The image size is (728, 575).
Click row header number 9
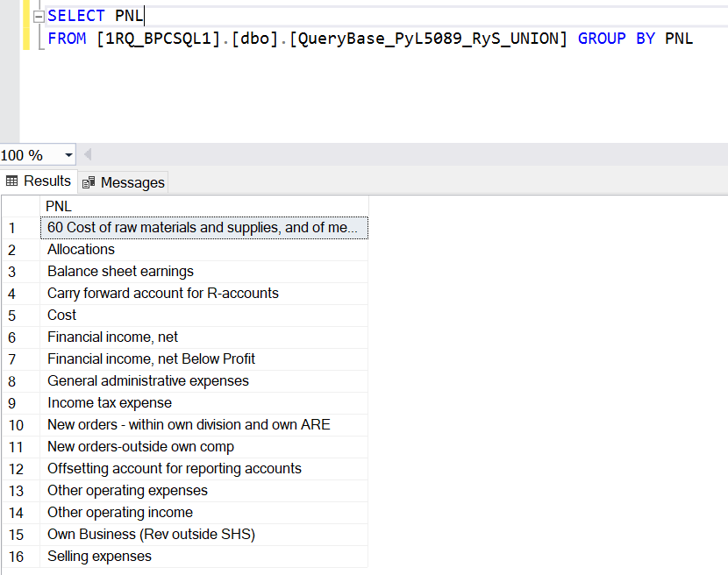(x=21, y=403)
